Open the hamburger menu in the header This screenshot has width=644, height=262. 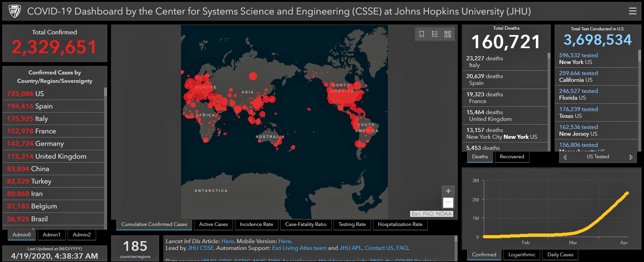click(x=633, y=11)
